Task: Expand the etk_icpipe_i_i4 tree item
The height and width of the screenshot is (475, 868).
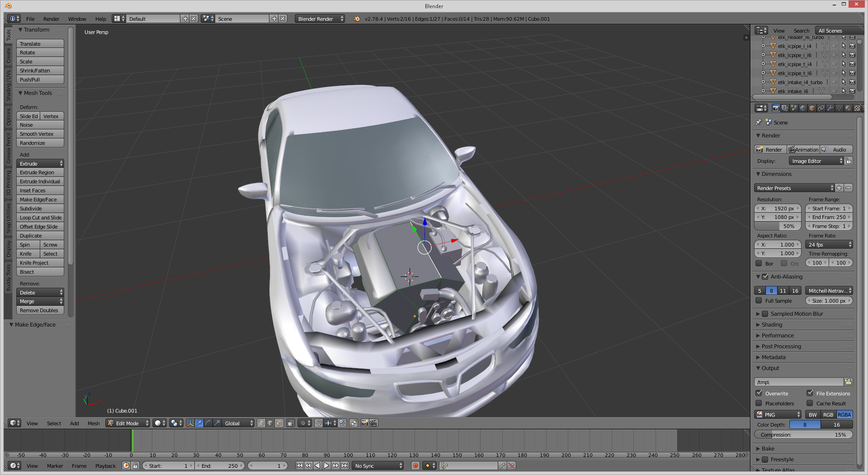Action: (764, 46)
